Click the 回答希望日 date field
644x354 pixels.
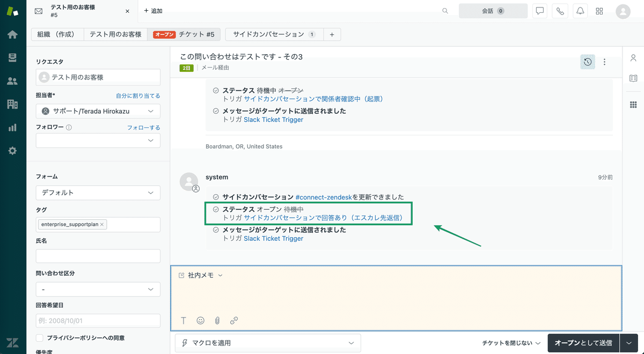[x=98, y=321]
